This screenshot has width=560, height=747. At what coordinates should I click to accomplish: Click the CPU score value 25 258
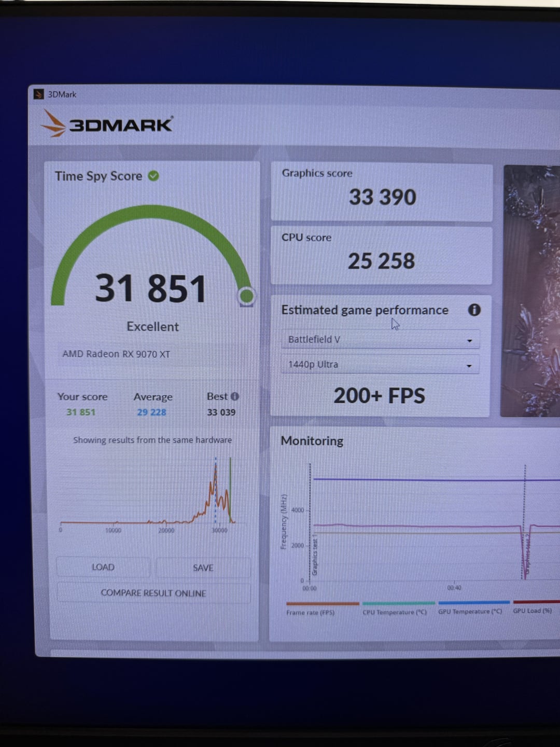pyautogui.click(x=381, y=261)
